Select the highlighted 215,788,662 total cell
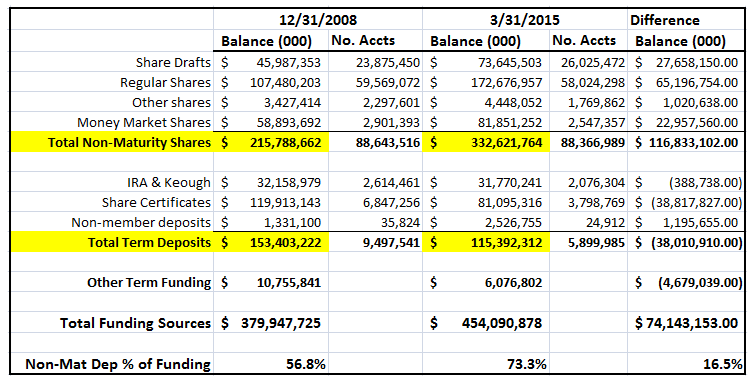Viewport: 754px width, 378px height. 271,142
